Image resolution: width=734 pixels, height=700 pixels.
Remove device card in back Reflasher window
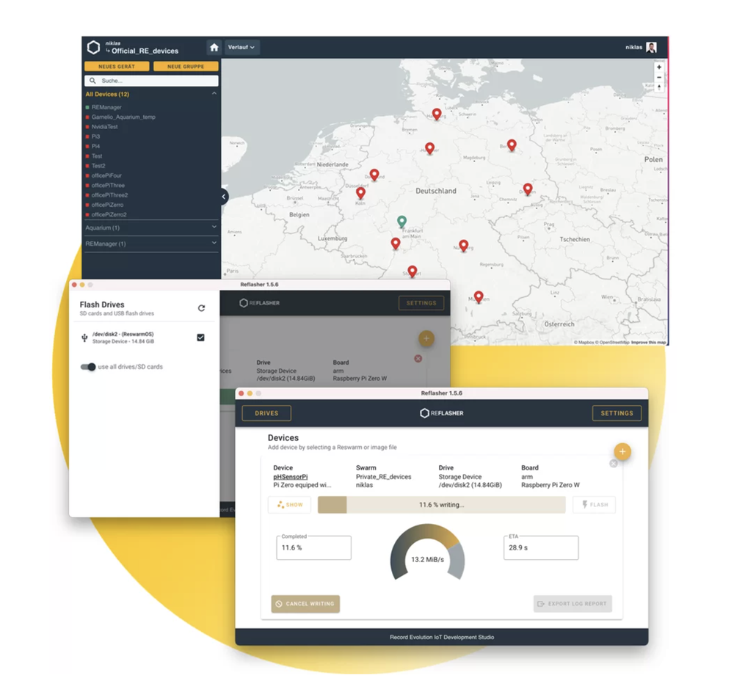click(x=418, y=358)
